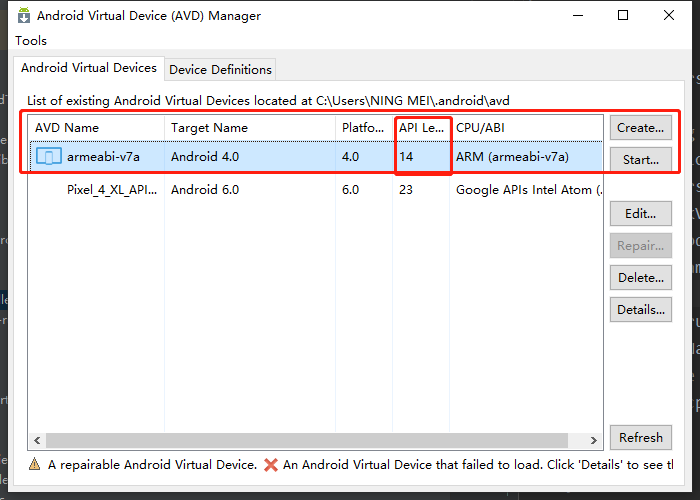700x500 pixels.
Task: Click the ARM (armeabi-v7a) CPU cell
Action: 512,157
